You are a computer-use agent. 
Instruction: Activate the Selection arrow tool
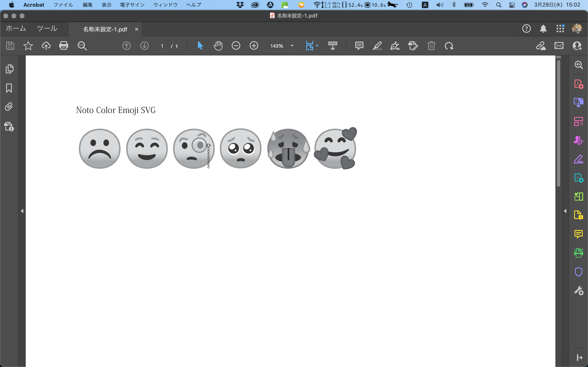pos(200,46)
